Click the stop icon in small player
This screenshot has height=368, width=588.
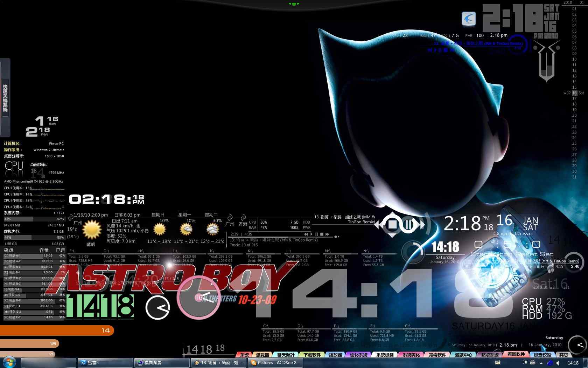pyautogui.click(x=322, y=234)
